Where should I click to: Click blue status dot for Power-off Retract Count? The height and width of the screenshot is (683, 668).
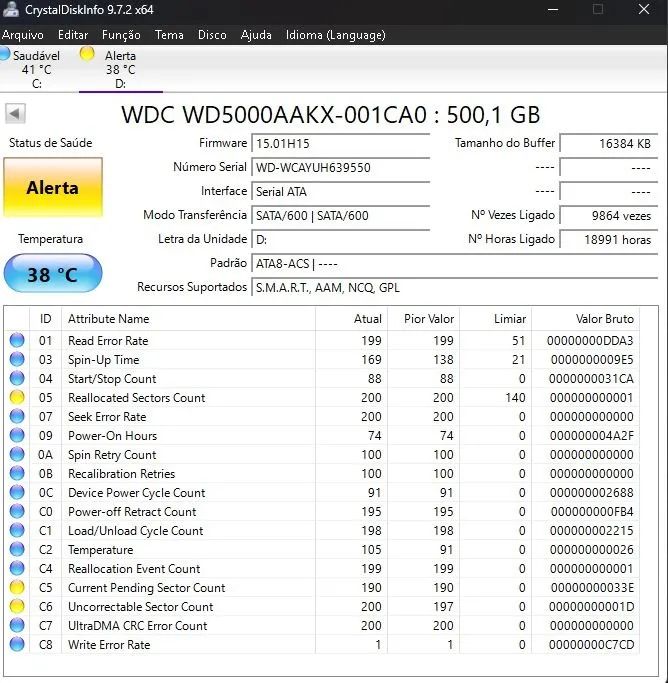point(17,511)
